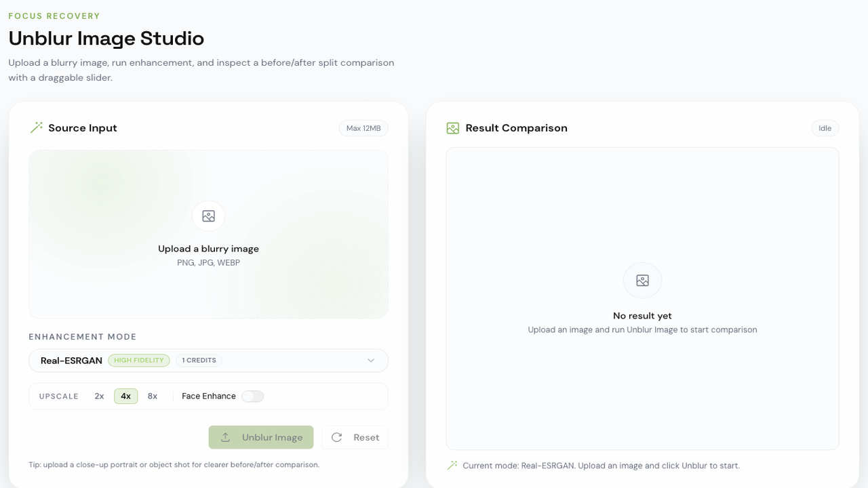Viewport: 868px width, 488px height.
Task: Click the Unblur Image button
Action: coord(261,437)
